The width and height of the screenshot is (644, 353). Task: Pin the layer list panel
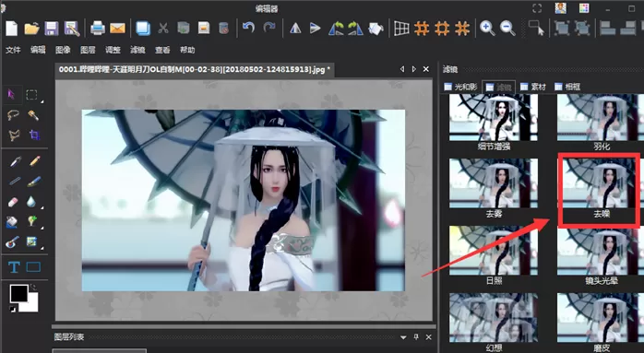(416, 337)
